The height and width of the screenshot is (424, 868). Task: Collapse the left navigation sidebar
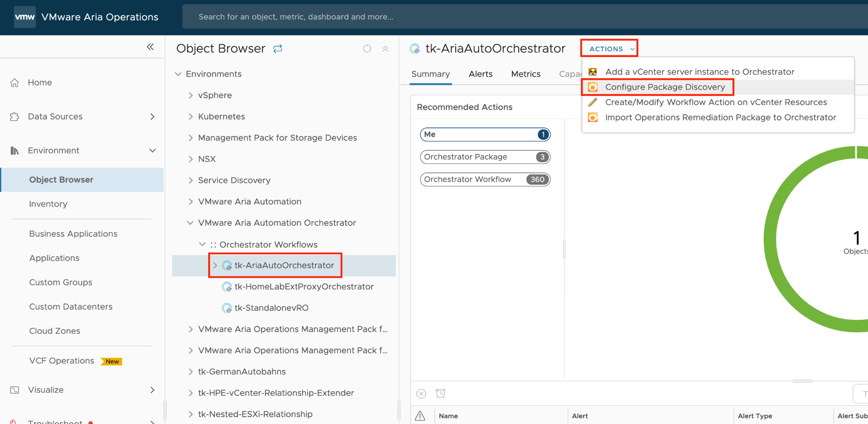click(x=150, y=47)
